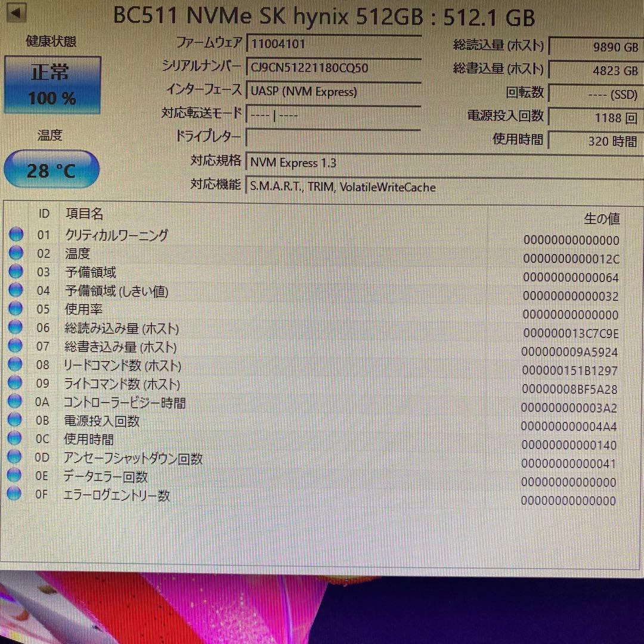Select the 総書き込み量 (ホスト) attribute name
Screen dimensions: 644x644
(120, 346)
